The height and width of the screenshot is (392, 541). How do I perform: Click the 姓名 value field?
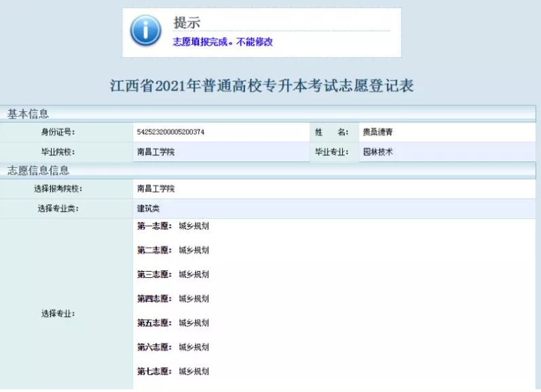point(378,132)
